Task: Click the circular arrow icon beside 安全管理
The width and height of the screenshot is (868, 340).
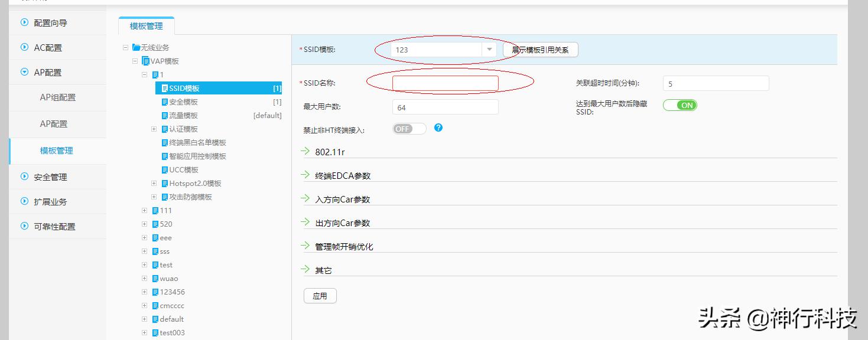Action: [24, 176]
